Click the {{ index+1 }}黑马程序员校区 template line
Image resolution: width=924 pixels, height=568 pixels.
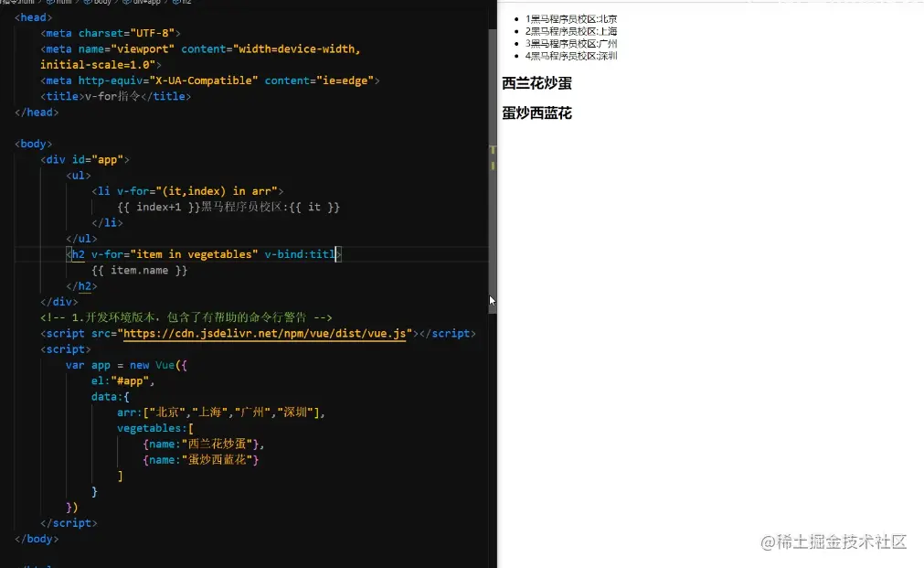228,207
